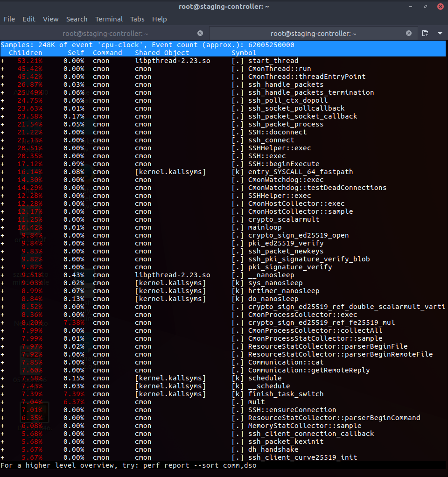Select the Communication::cat symbol
The image size is (448, 477).
pyautogui.click(x=286, y=362)
